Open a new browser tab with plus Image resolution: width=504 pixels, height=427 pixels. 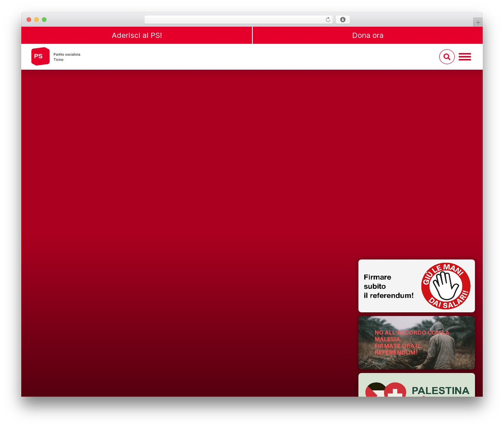pos(478,22)
